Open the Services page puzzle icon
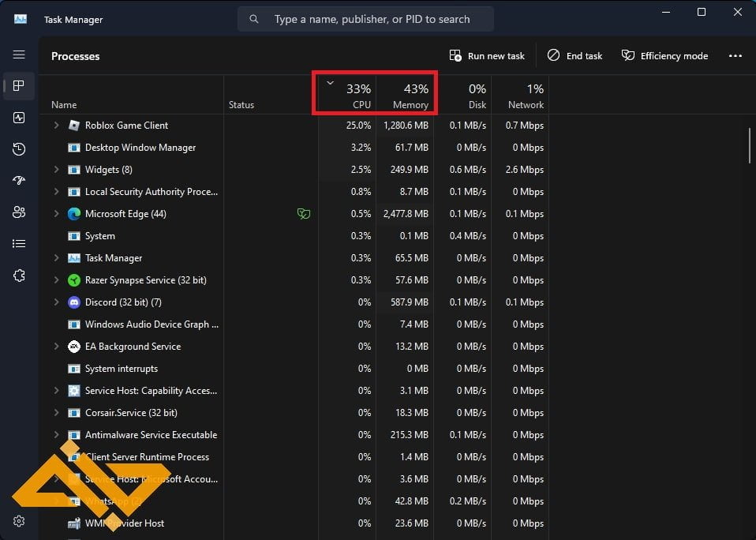The width and height of the screenshot is (756, 540). pos(19,276)
